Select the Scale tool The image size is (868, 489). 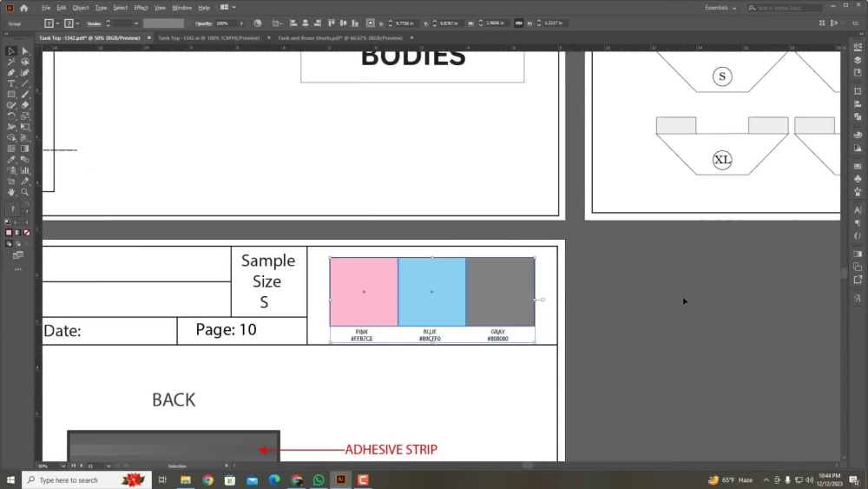tap(25, 116)
